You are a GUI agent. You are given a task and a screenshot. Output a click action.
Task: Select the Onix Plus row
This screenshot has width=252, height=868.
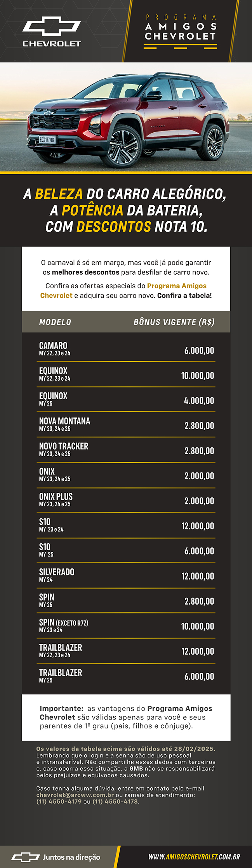[127, 500]
